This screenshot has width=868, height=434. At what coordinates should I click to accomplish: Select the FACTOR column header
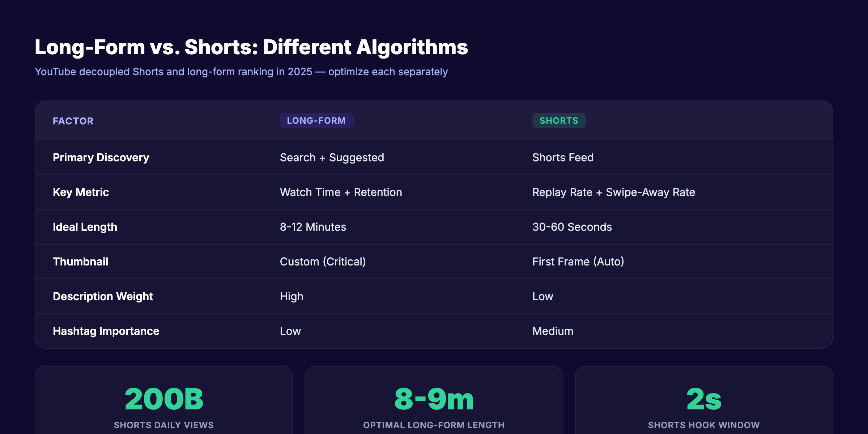pyautogui.click(x=73, y=121)
